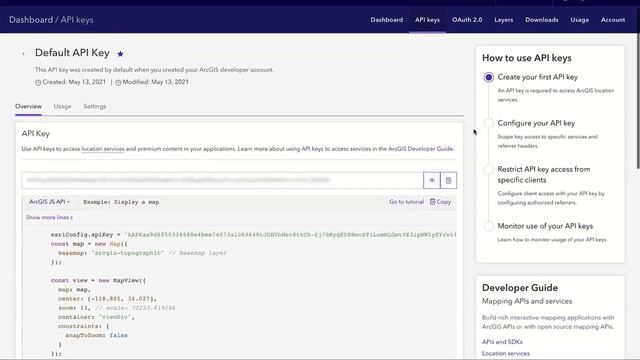Open the Location services link in Developer Guide
Image resolution: width=640 pixels, height=360 pixels.
pyautogui.click(x=506, y=353)
